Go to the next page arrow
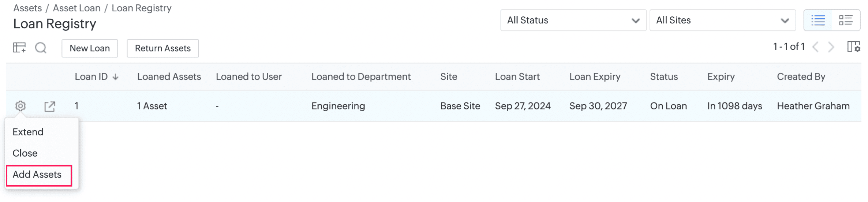This screenshot has width=868, height=202. (x=831, y=47)
